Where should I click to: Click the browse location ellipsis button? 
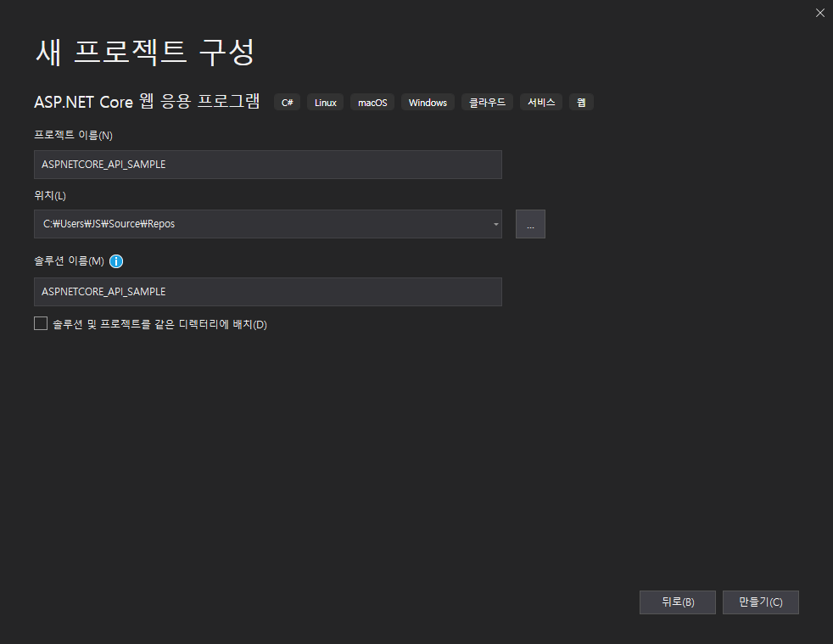pyautogui.click(x=530, y=224)
